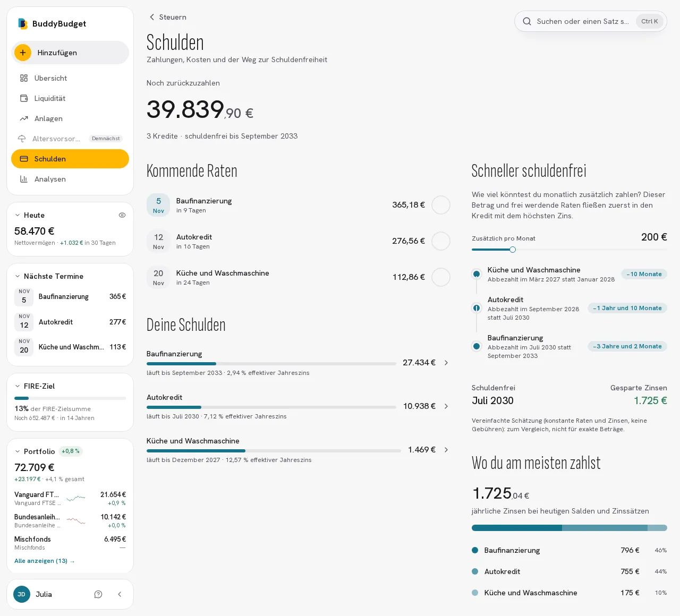
Task: Open Übersicht in the sidebar
Action: tap(70, 78)
